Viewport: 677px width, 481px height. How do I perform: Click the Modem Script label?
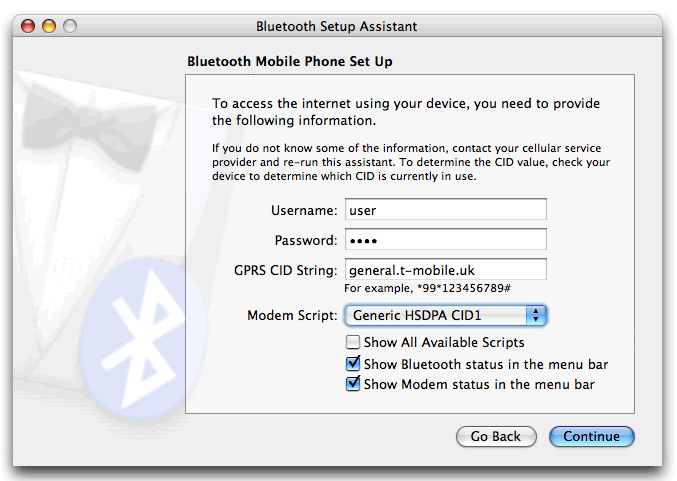(292, 316)
